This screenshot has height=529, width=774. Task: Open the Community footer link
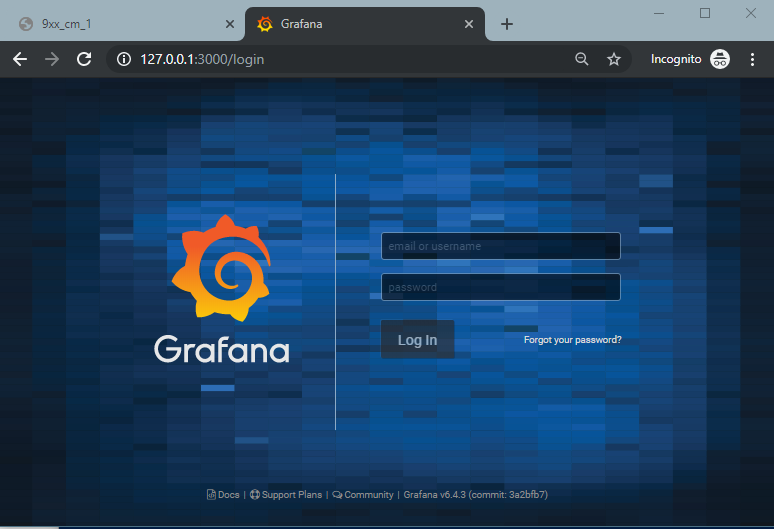click(363, 494)
